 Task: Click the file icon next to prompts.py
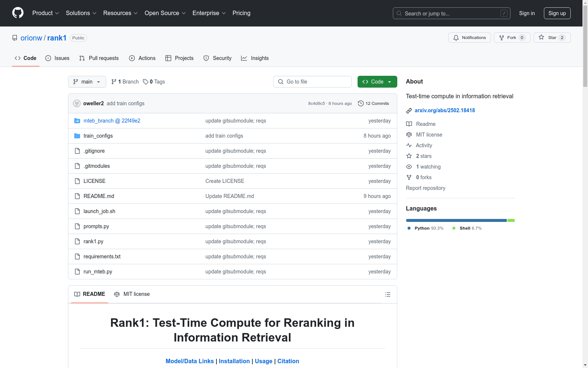tap(77, 226)
